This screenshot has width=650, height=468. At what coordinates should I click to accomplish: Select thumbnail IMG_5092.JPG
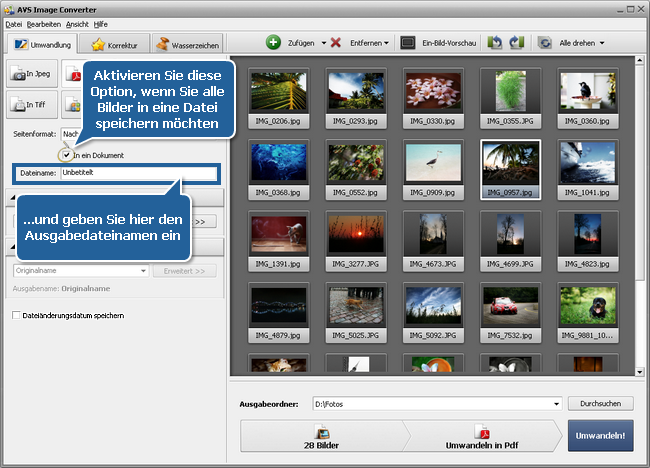click(433, 313)
